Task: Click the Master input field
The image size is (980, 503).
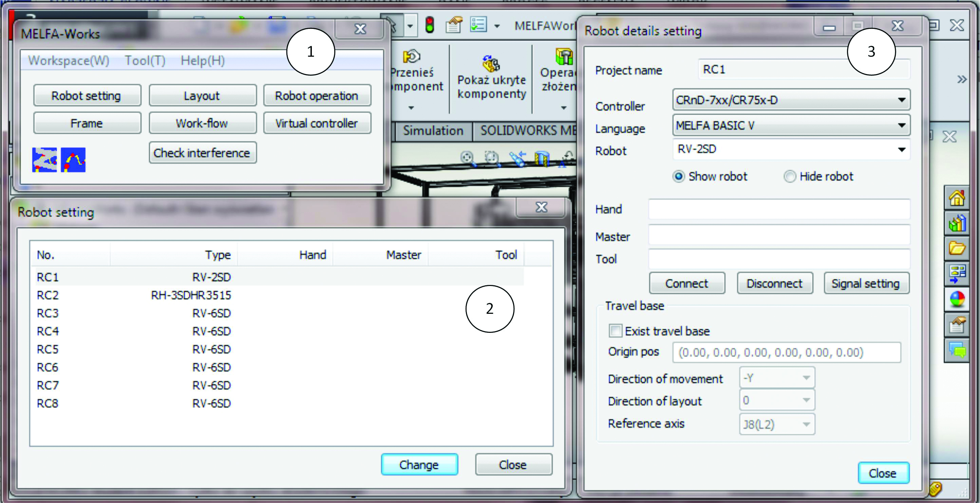Action: coord(779,235)
